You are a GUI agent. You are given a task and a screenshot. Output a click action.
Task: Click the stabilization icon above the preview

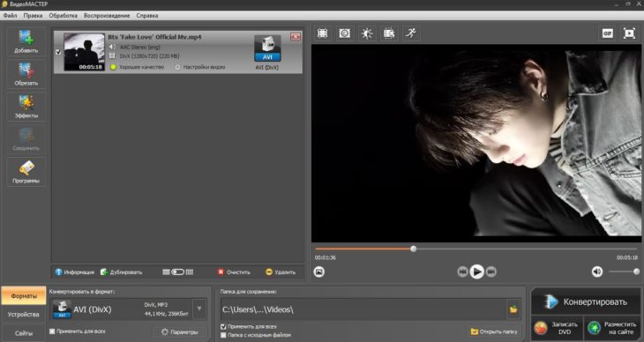pos(345,33)
